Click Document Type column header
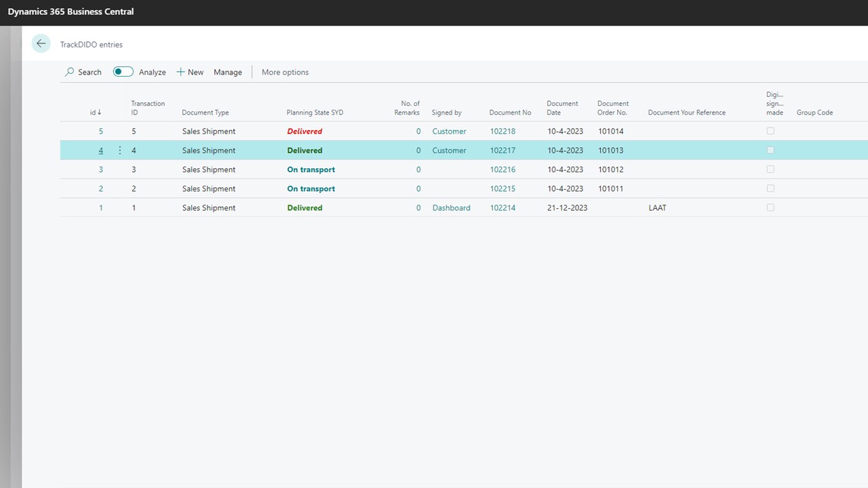The height and width of the screenshot is (488, 868). (x=205, y=113)
